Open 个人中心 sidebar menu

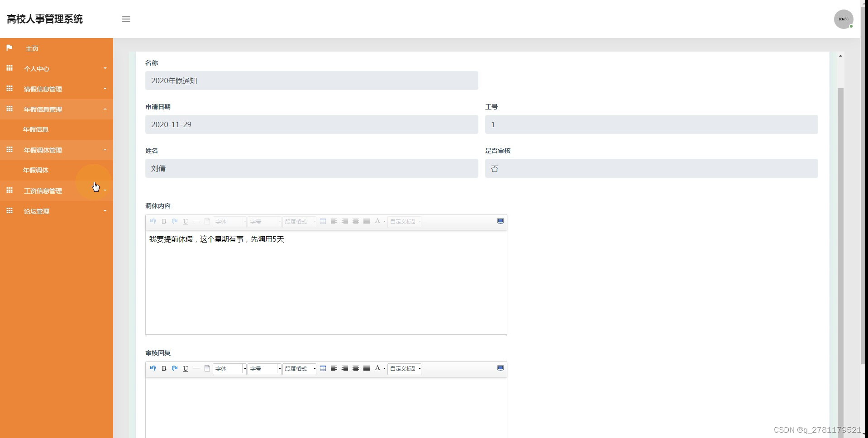click(x=57, y=68)
